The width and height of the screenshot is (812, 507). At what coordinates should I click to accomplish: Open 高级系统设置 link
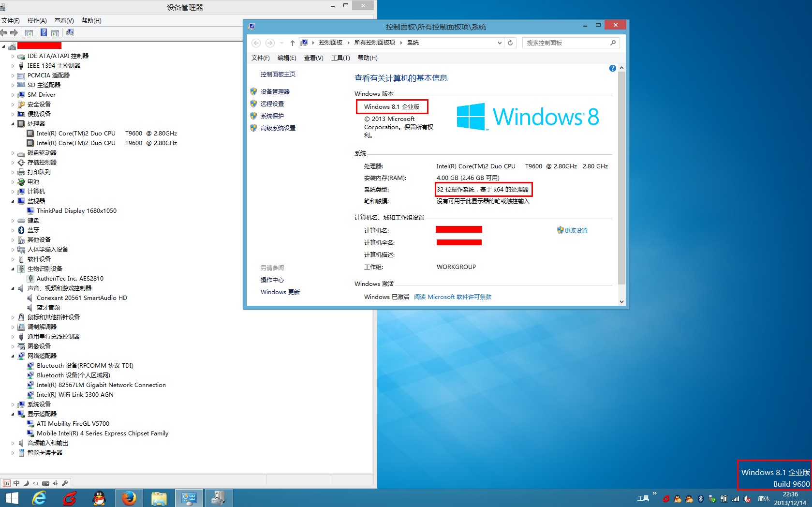pos(278,128)
